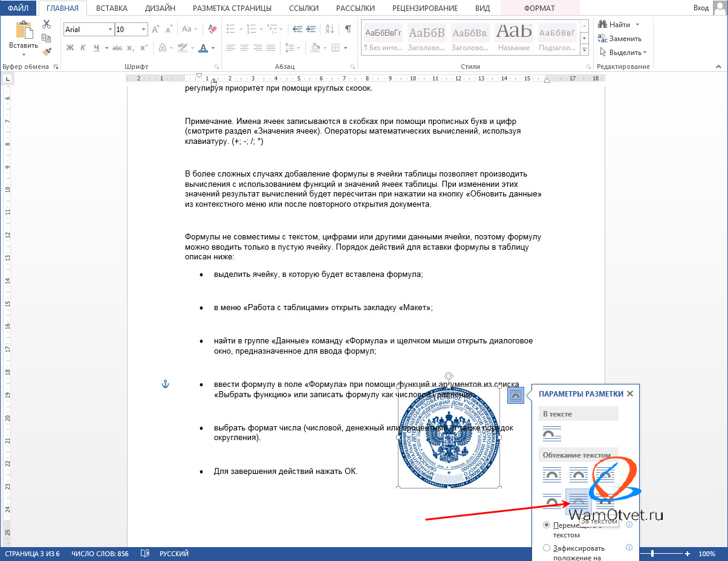Select the 'Зафиксировать положение' radio button
The image size is (728, 561).
pyautogui.click(x=547, y=548)
